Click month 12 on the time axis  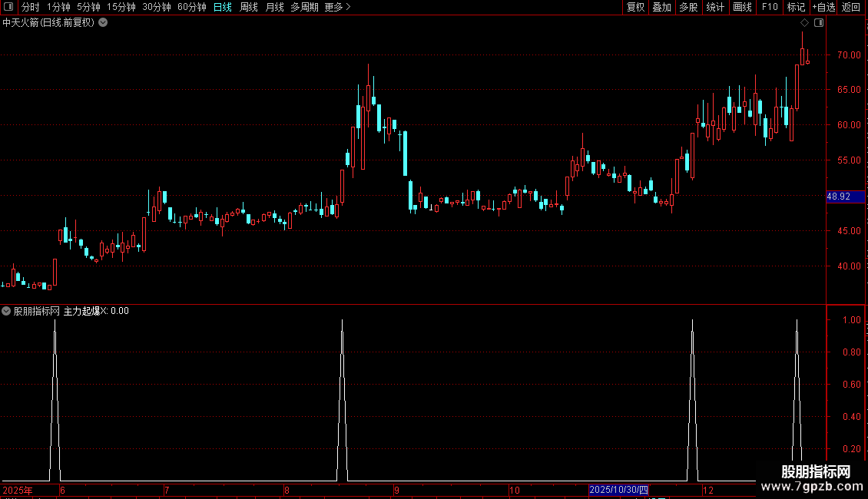708,490
